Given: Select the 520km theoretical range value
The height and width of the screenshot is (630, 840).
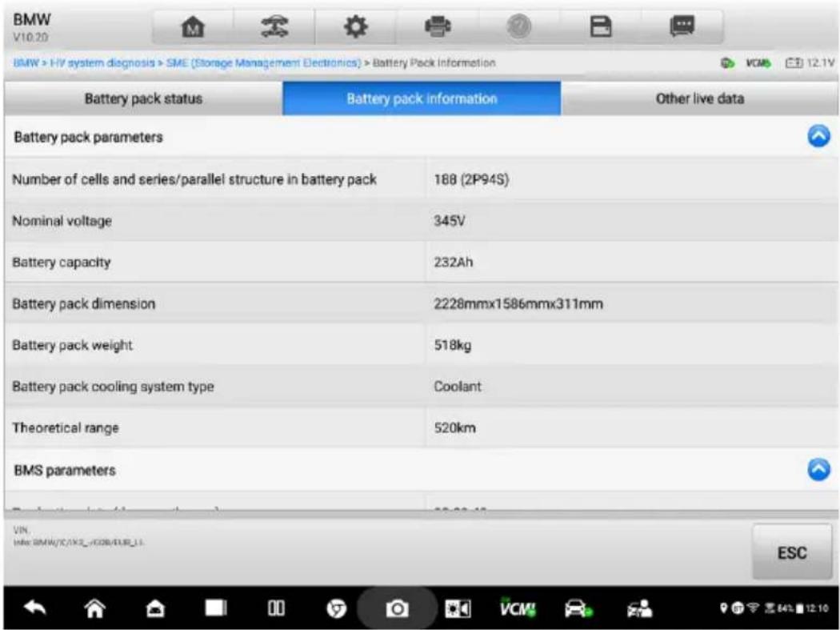Looking at the screenshot, I should click(455, 427).
